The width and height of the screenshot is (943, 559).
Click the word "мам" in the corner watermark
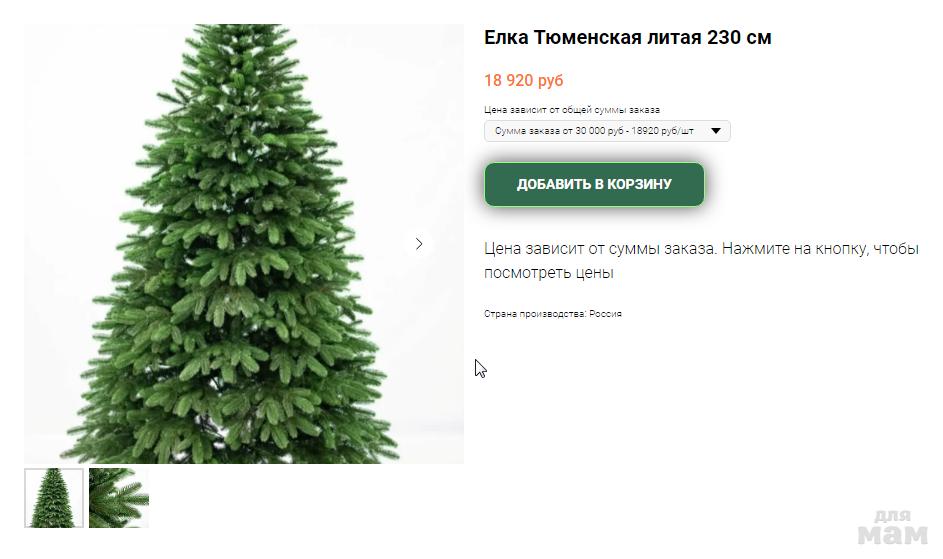click(x=892, y=534)
